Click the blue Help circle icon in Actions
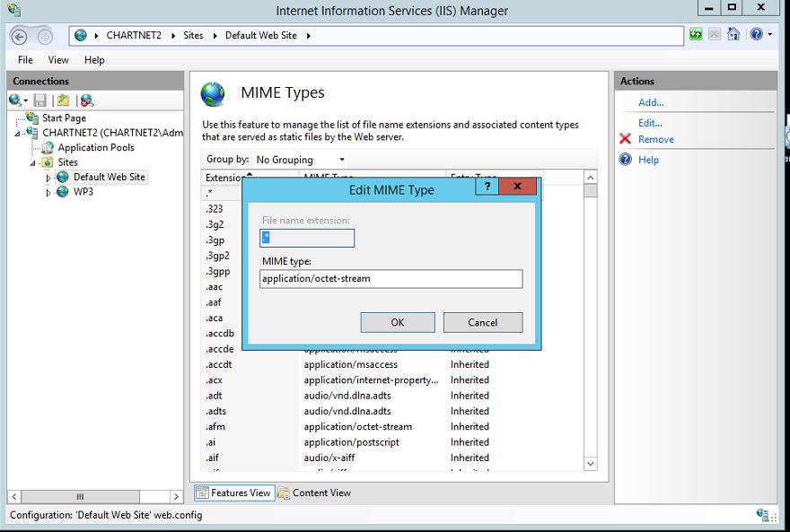The height and width of the screenshot is (532, 790). point(625,160)
